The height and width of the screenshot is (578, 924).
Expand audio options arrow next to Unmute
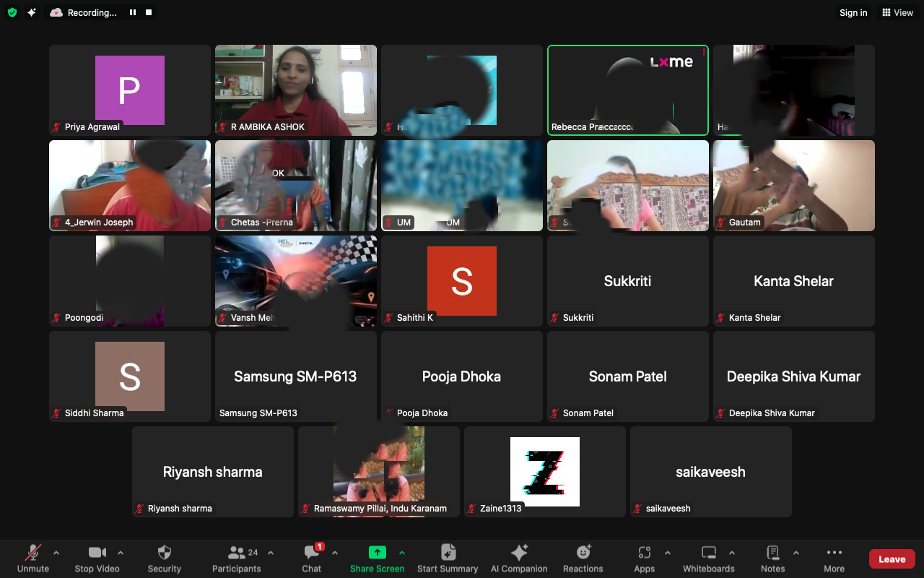[56, 553]
